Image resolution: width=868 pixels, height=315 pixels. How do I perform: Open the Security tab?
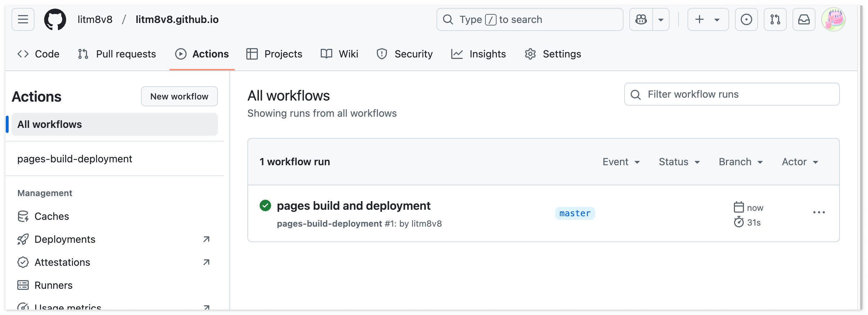(405, 54)
